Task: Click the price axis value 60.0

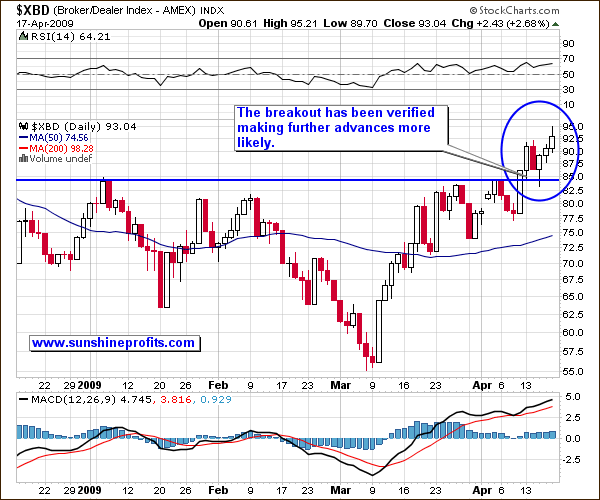Action: tap(572, 332)
